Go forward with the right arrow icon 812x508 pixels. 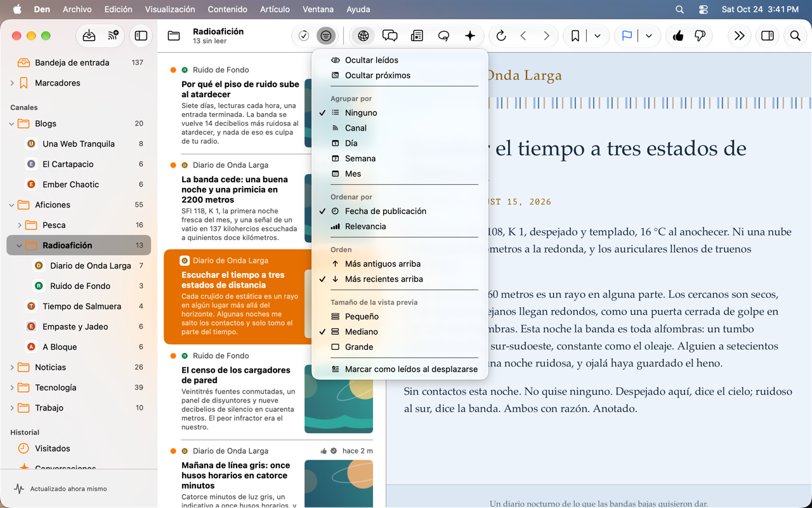click(x=546, y=36)
